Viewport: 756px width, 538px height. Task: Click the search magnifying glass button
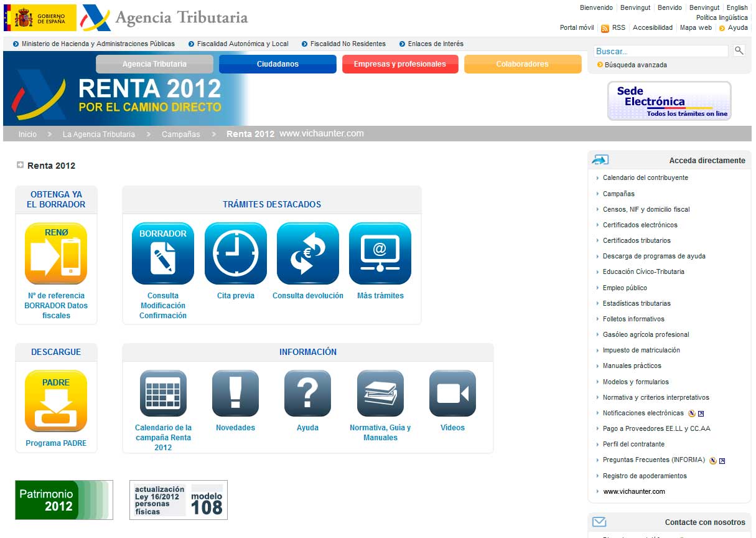click(x=739, y=50)
